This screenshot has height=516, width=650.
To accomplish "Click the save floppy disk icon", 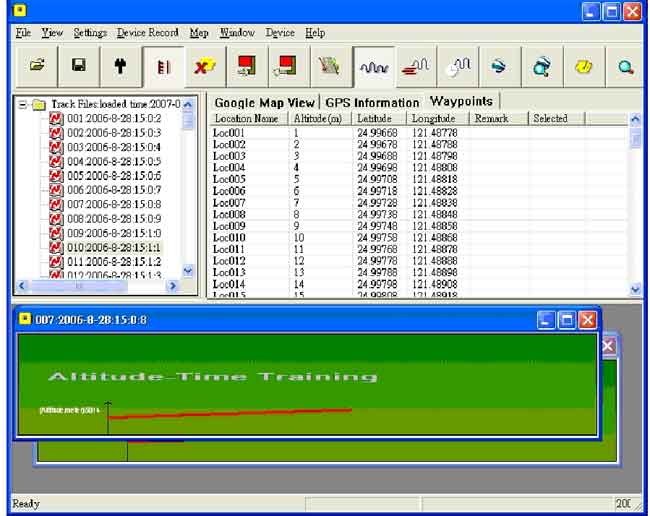I will click(x=79, y=66).
